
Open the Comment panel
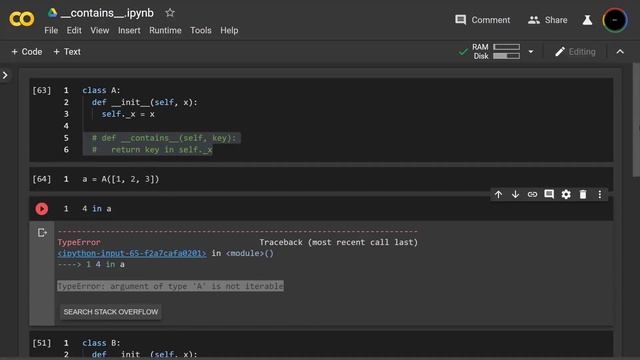tap(482, 20)
